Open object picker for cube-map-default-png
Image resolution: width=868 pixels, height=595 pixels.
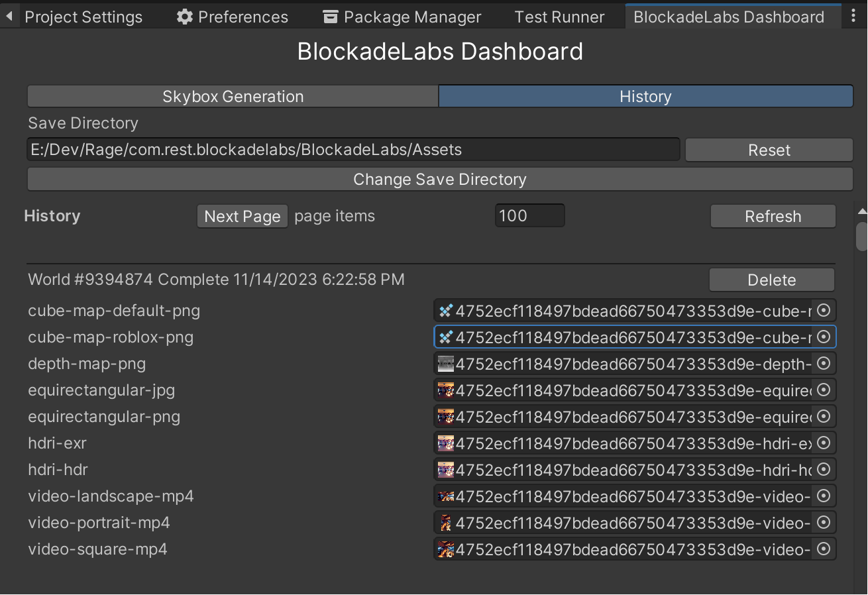824,310
